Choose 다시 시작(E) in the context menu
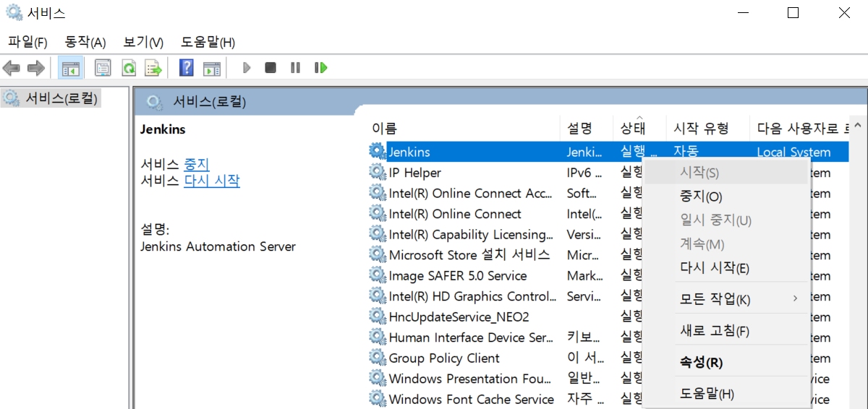 click(x=725, y=267)
